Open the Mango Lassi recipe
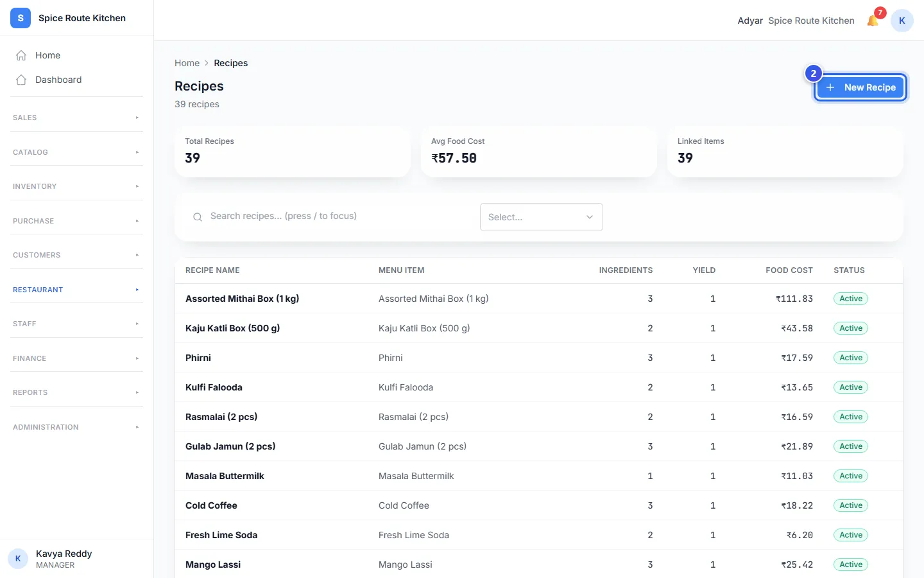 pos(538,565)
